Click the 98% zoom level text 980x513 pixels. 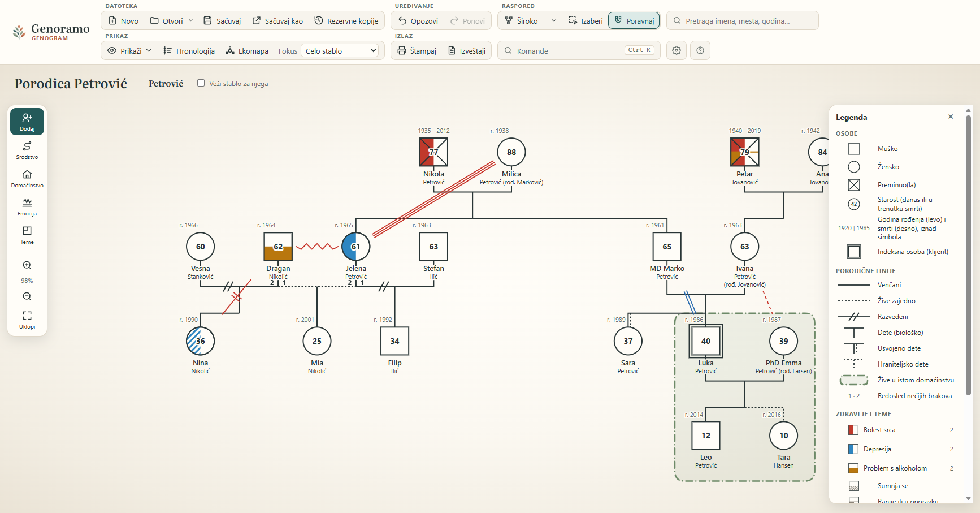(x=27, y=281)
